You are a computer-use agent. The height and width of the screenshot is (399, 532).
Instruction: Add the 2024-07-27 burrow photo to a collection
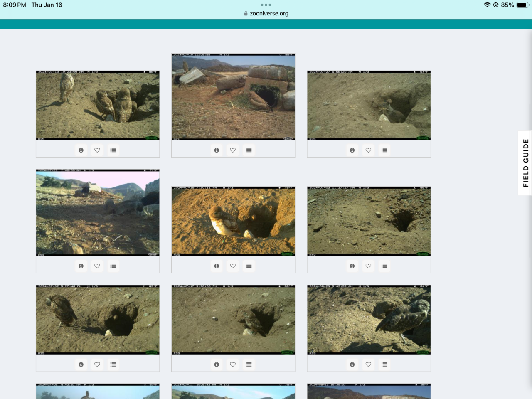pos(384,150)
